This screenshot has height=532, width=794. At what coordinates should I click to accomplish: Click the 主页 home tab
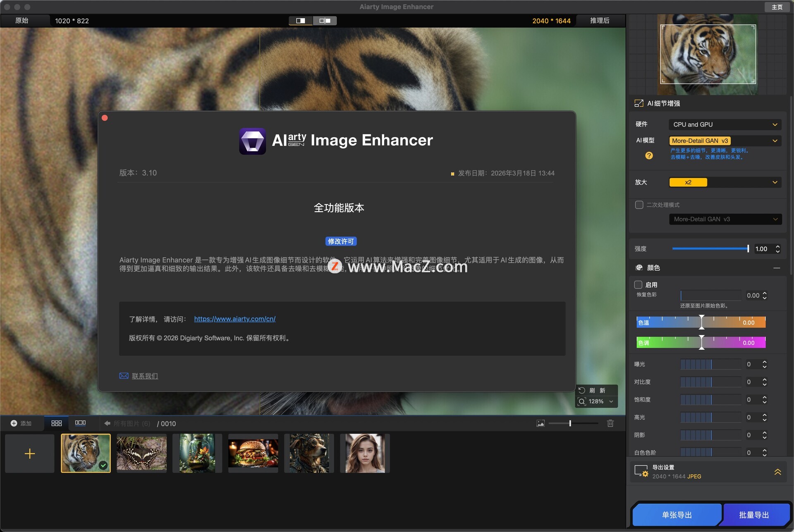(777, 7)
